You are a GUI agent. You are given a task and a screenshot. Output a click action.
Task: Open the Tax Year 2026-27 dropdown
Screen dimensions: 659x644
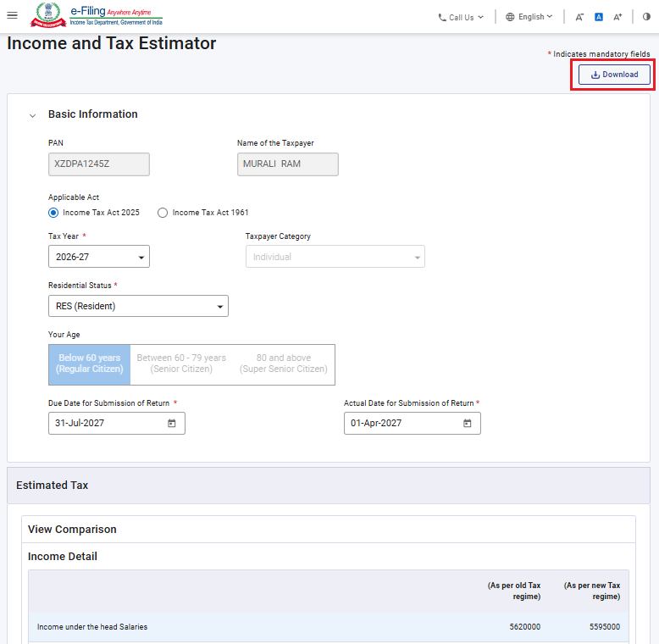pyautogui.click(x=99, y=257)
